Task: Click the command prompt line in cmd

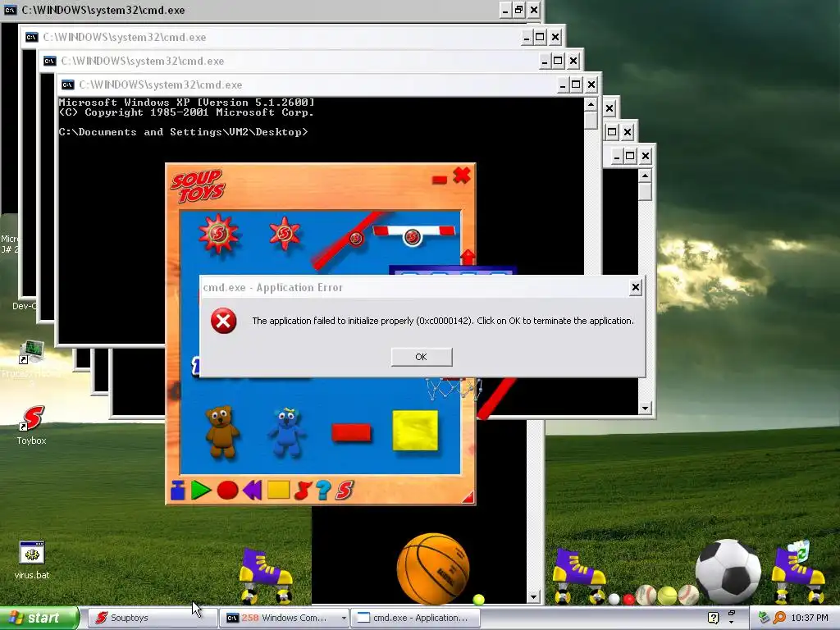Action: (183, 132)
